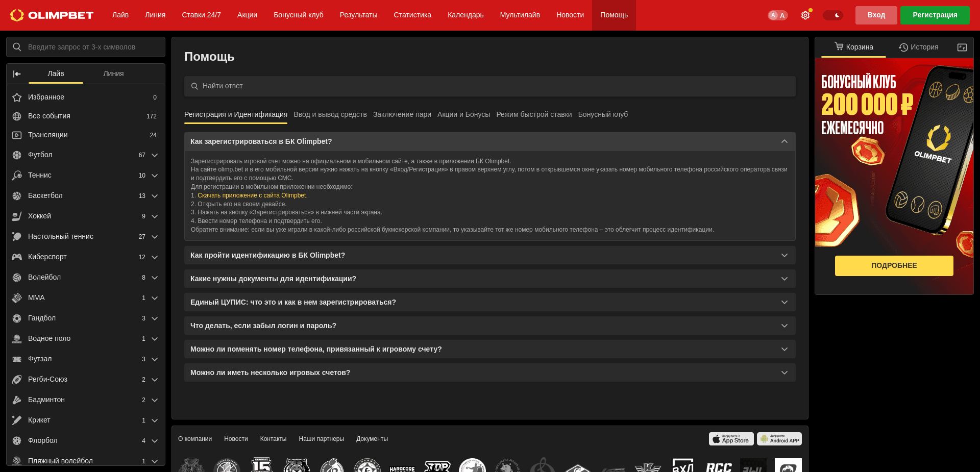Image resolution: width=980 pixels, height=472 pixels.
Task: Open the Ввод и вывод средств tab
Action: coord(330,115)
